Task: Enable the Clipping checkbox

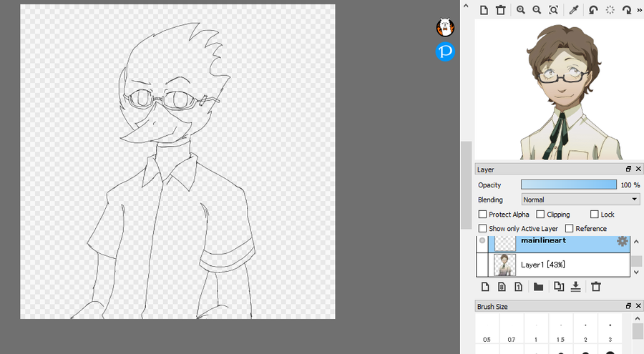Action: tap(540, 215)
